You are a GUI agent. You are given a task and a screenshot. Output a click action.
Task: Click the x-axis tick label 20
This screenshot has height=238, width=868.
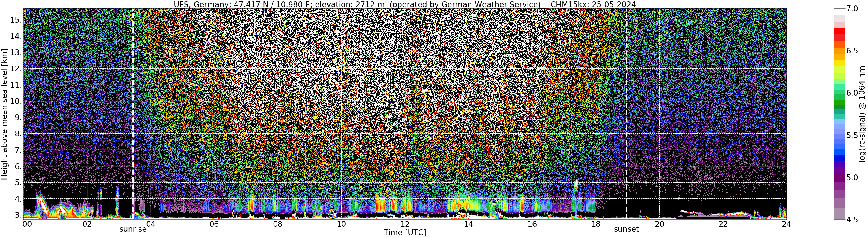click(x=659, y=224)
